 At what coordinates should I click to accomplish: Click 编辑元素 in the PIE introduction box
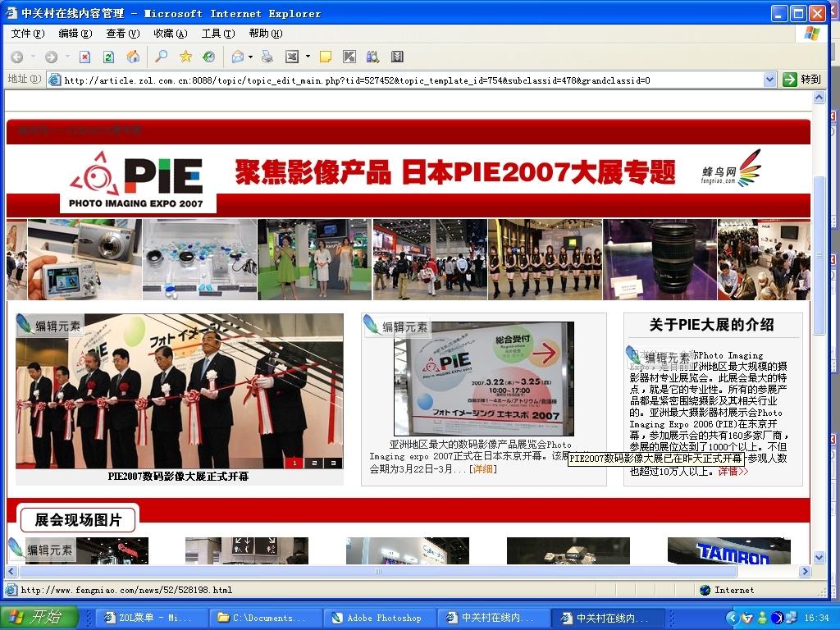pos(659,358)
